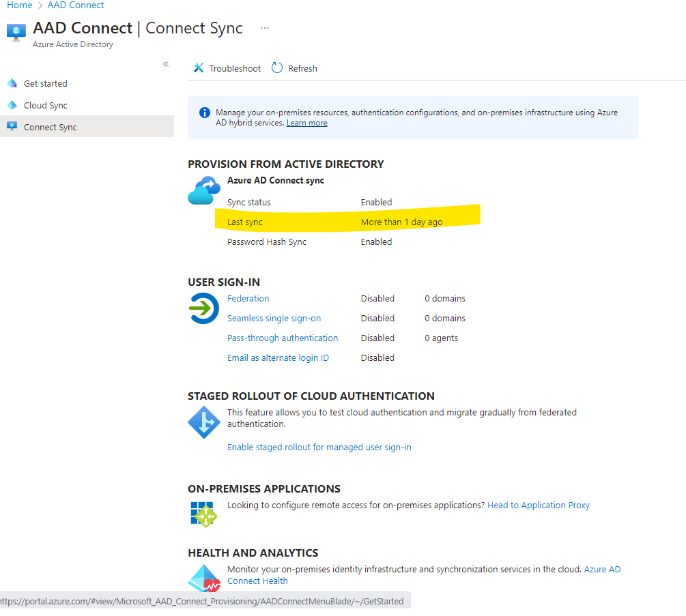Click Disabled status beside Seamless single sign-on
This screenshot has height=616, width=686.
coord(377,319)
